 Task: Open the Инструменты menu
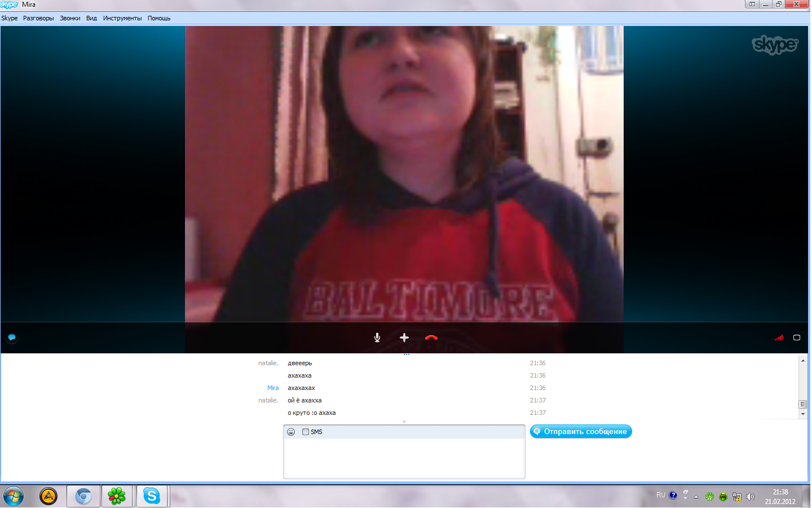(122, 18)
